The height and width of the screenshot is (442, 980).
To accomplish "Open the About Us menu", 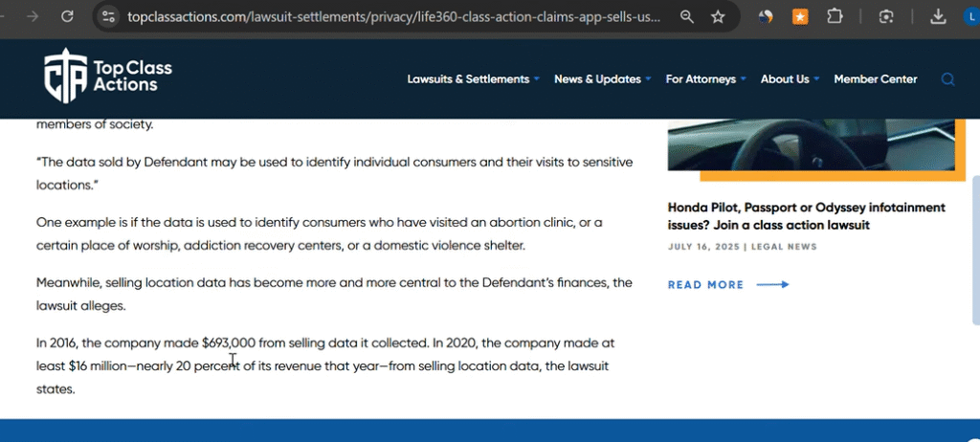I will click(790, 79).
